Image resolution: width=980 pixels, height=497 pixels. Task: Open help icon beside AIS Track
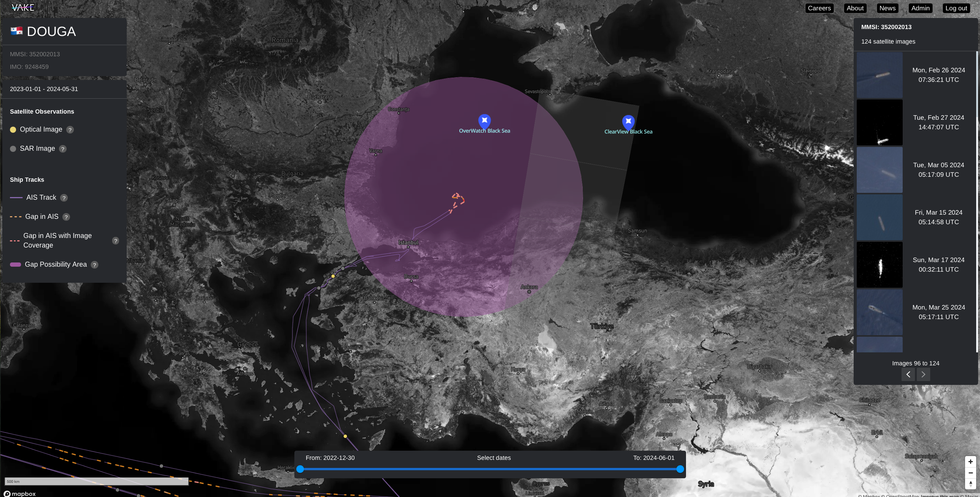tap(64, 198)
